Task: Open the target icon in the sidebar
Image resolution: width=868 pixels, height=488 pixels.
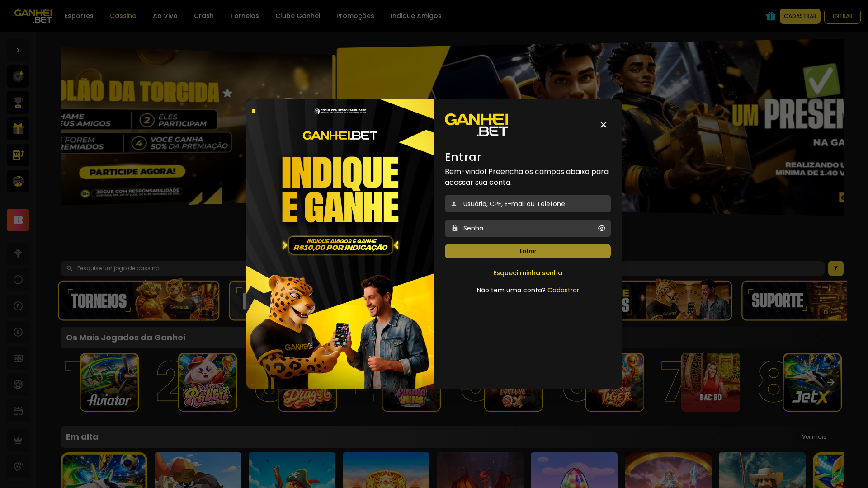Action: [18, 76]
